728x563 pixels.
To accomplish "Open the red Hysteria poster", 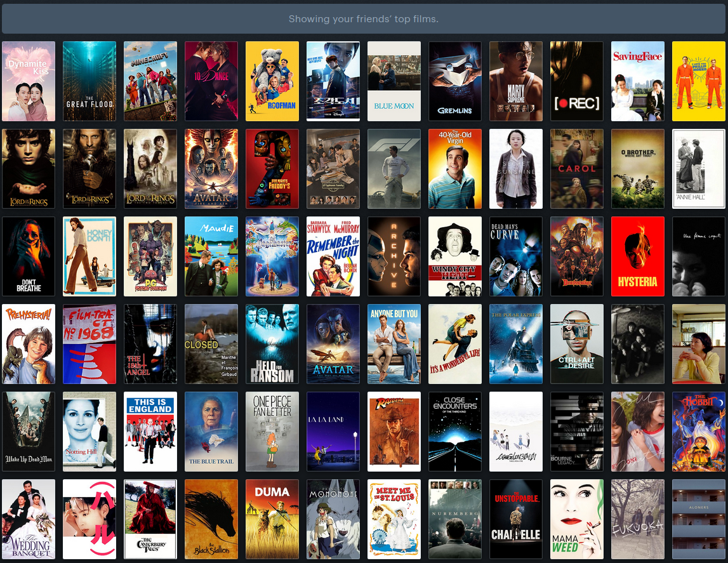I will click(638, 256).
